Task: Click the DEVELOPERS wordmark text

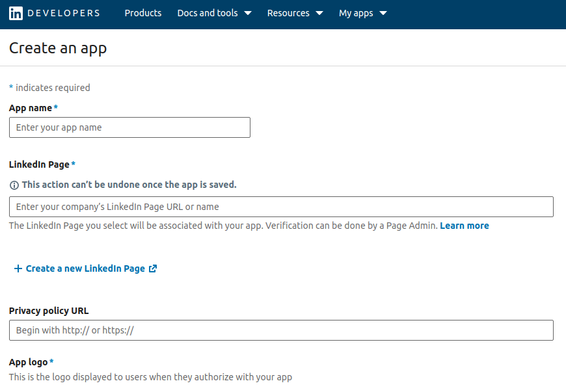Action: 64,14
